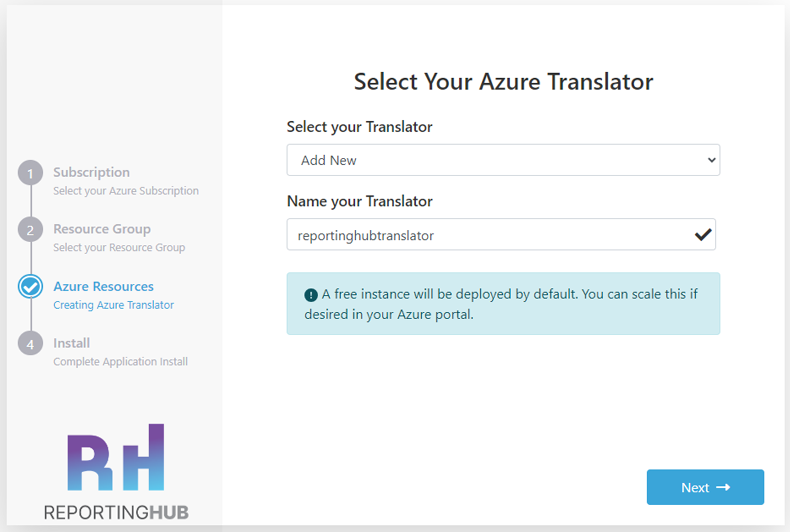The image size is (790, 532).
Task: Select the Azure Resources step label
Action: pyautogui.click(x=103, y=286)
